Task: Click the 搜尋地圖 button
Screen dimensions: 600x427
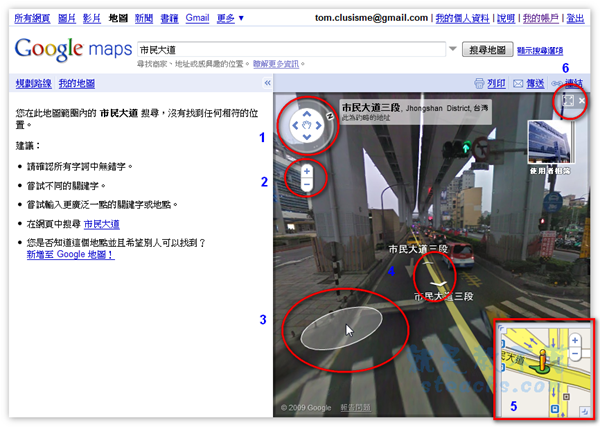Action: (x=488, y=50)
